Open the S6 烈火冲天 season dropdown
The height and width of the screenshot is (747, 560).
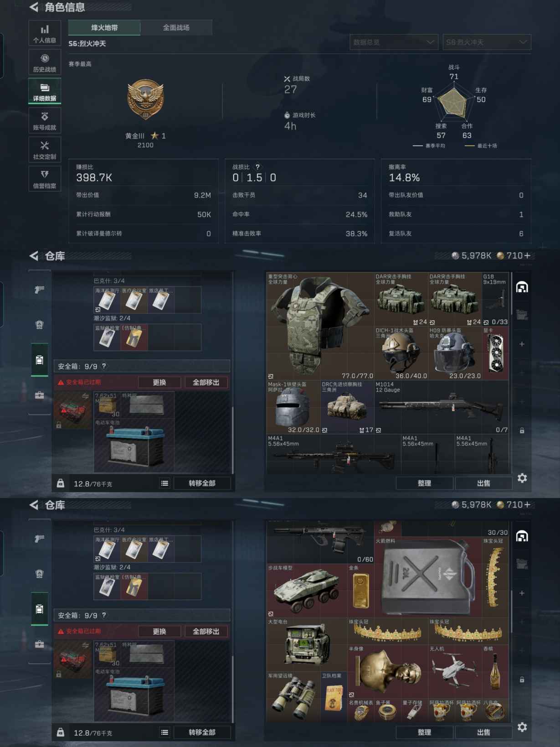[x=487, y=42]
